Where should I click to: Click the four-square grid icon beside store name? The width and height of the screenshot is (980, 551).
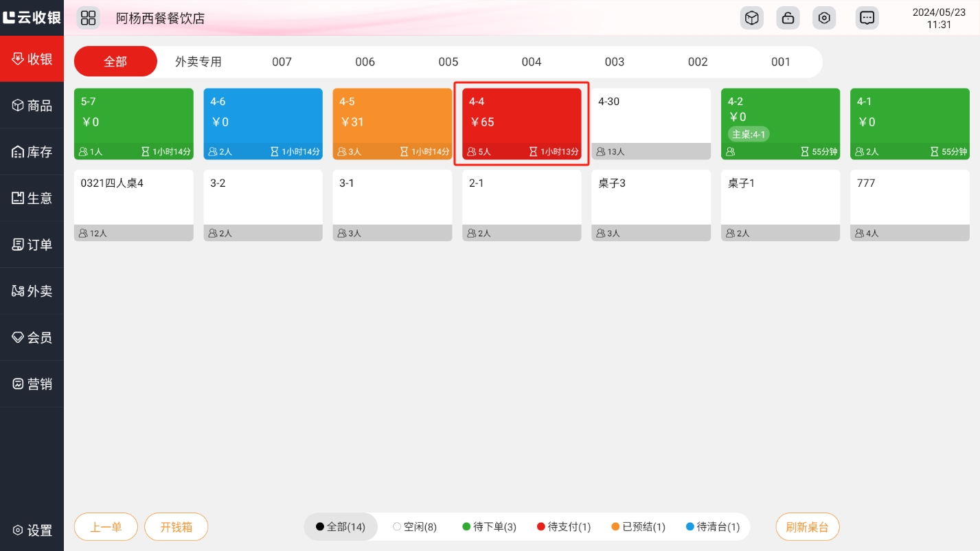(x=88, y=18)
